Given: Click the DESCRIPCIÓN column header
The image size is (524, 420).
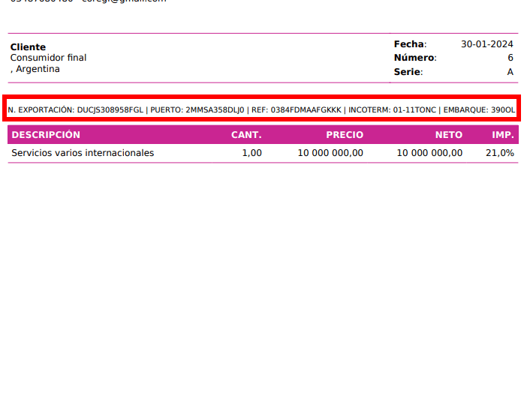Looking at the screenshot, I should [46, 135].
